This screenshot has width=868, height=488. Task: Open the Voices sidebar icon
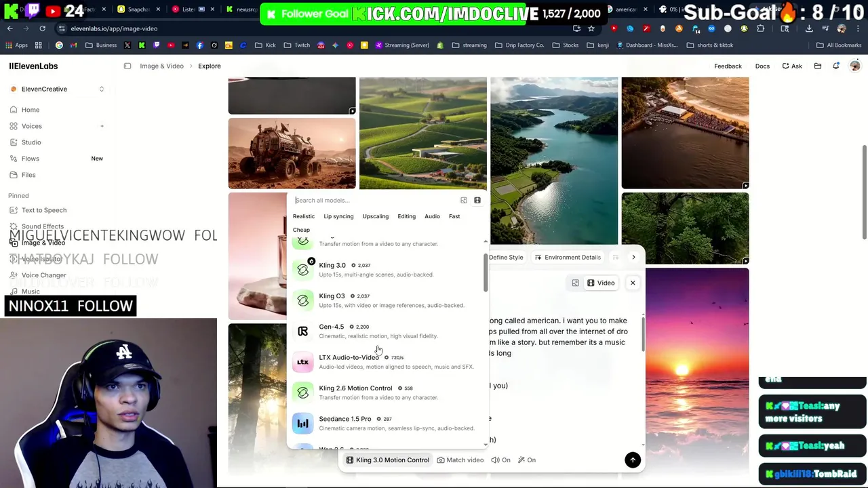pyautogui.click(x=14, y=126)
